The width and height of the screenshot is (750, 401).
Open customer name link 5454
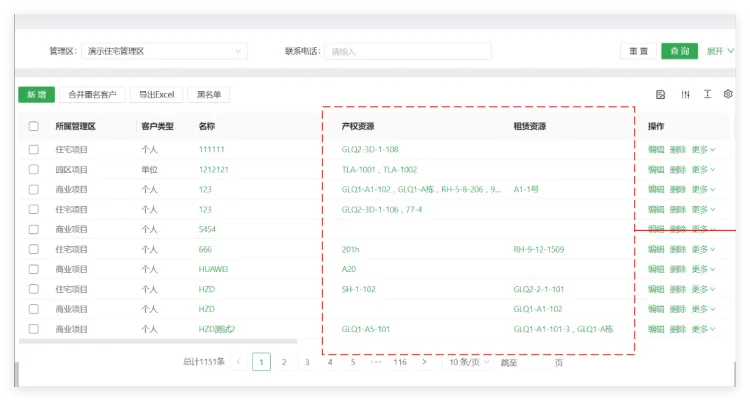(207, 229)
